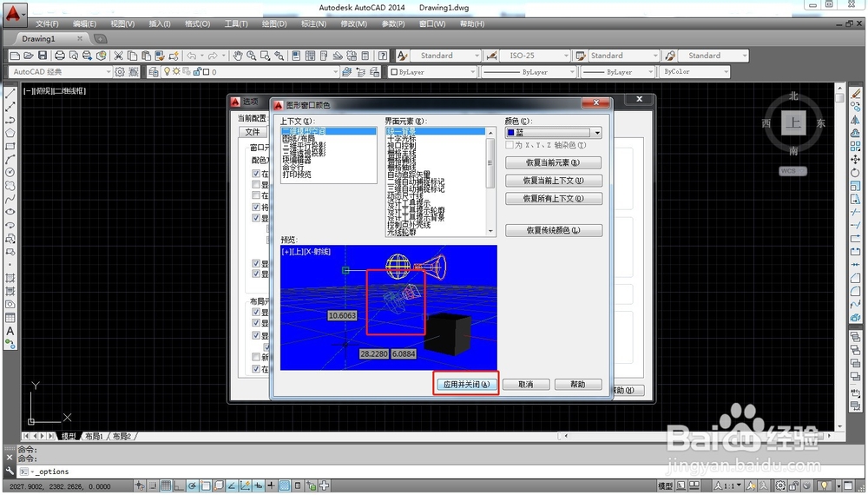Click the WCS label under ViewCube
Image resolution: width=868 pixels, height=495 pixels.
792,171
